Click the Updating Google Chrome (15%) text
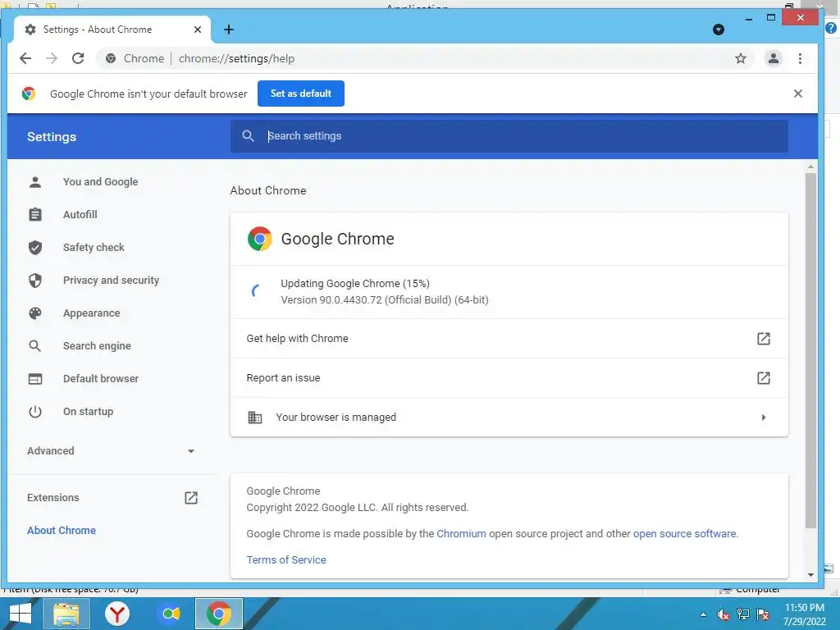Viewport: 840px width, 630px height. [355, 283]
